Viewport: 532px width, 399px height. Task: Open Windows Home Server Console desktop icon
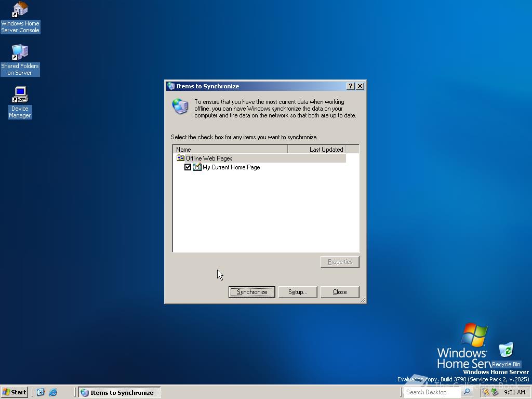(20, 17)
